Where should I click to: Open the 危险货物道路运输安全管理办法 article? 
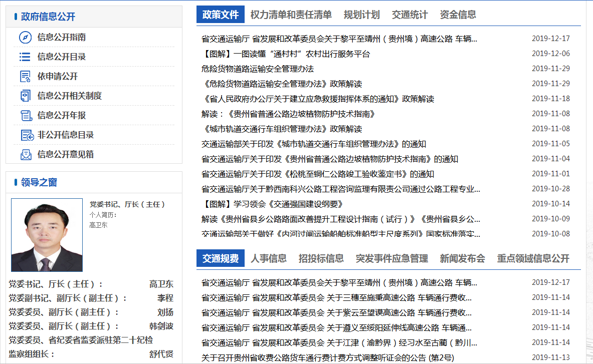[x=257, y=69]
